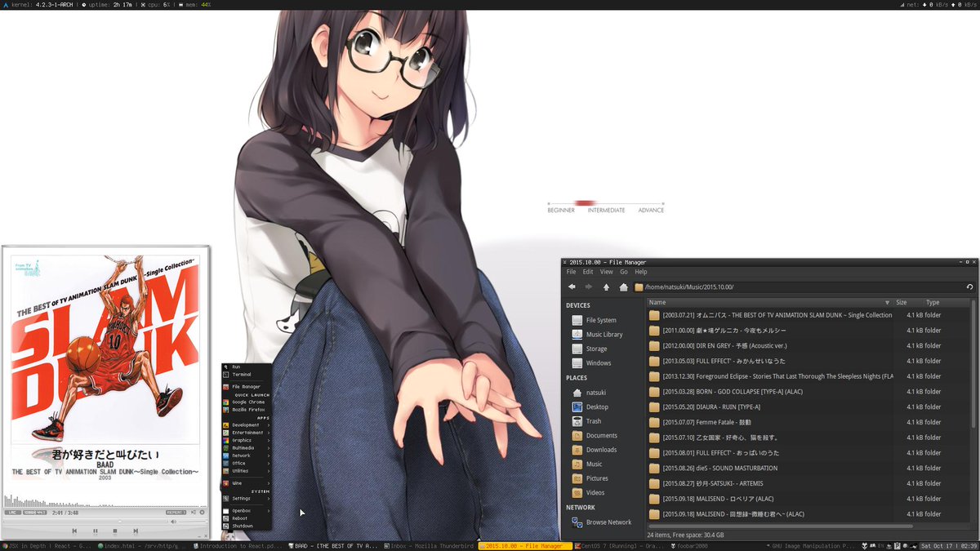
Task: Open home folder via toolbar house icon
Action: click(623, 287)
